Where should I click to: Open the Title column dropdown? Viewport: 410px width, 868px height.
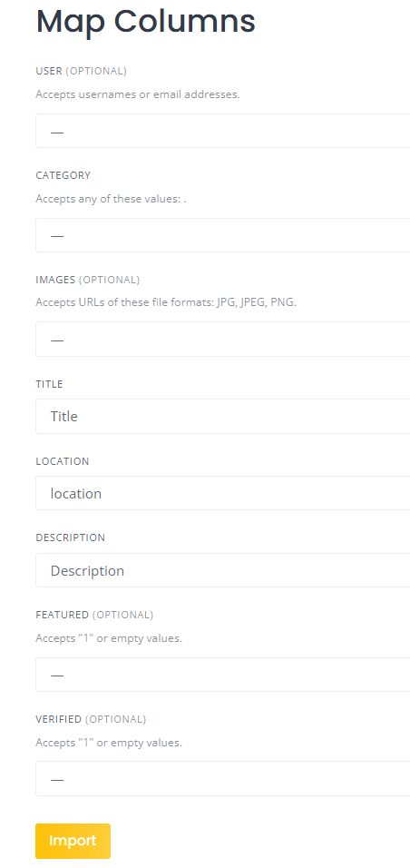click(x=223, y=416)
